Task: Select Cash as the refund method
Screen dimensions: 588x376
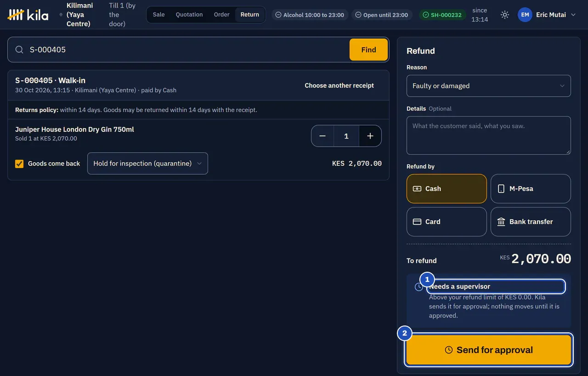Action: (x=447, y=189)
